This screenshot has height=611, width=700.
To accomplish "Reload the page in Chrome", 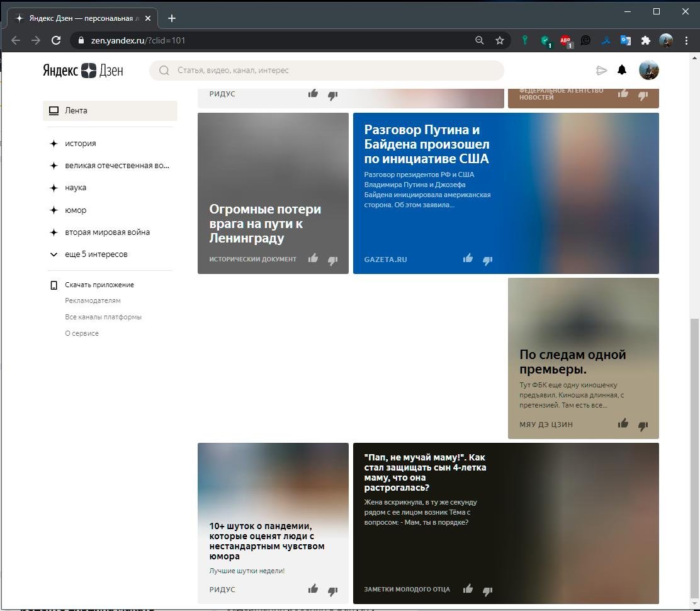I will click(x=56, y=40).
